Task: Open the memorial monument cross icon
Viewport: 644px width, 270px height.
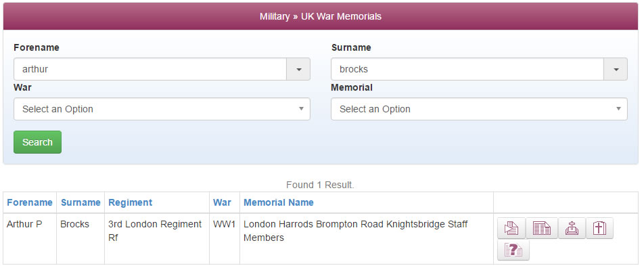Action: click(x=572, y=228)
